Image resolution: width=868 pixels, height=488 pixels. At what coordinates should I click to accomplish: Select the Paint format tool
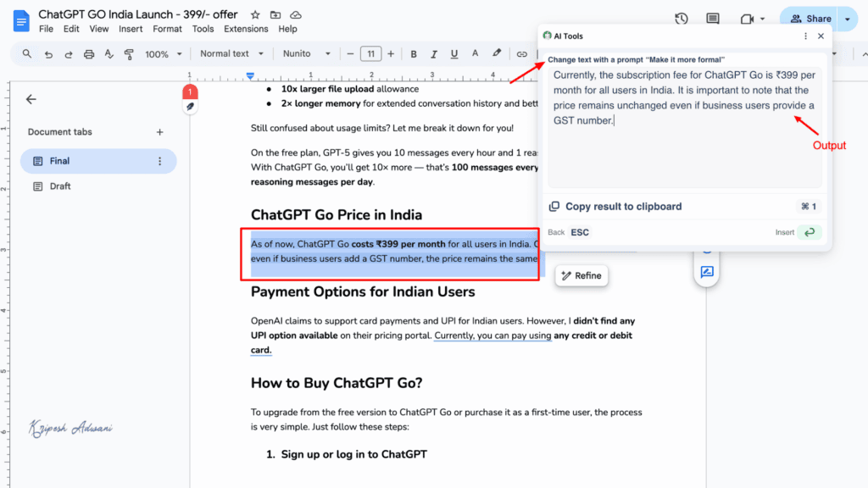(x=129, y=53)
